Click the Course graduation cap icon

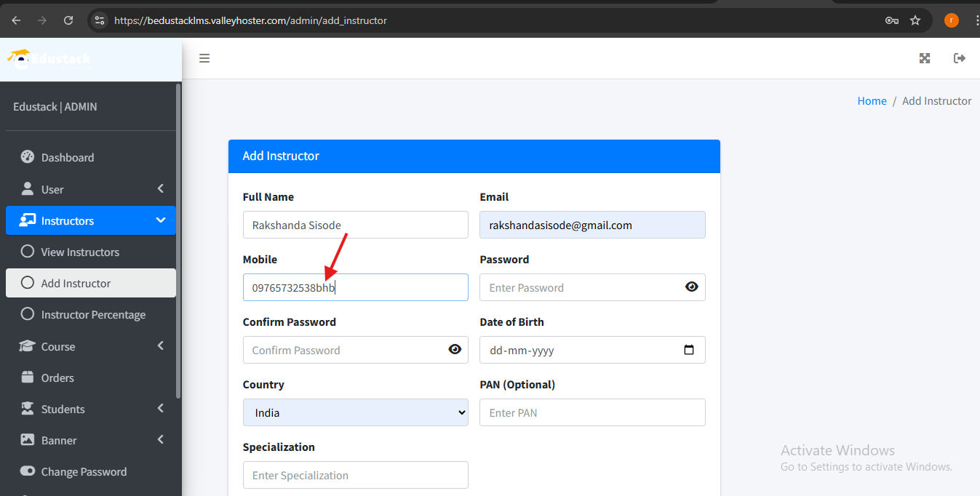[28, 346]
